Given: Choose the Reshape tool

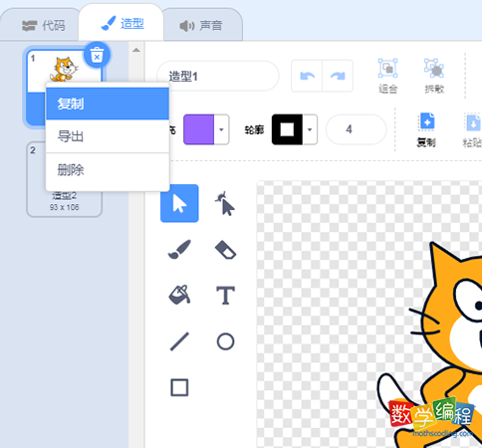Looking at the screenshot, I should [225, 203].
